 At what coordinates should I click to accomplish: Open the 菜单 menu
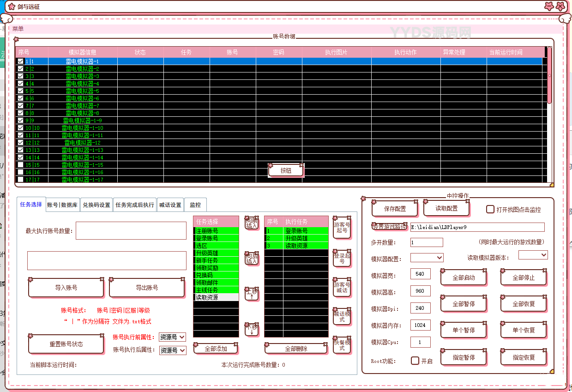(x=18, y=29)
